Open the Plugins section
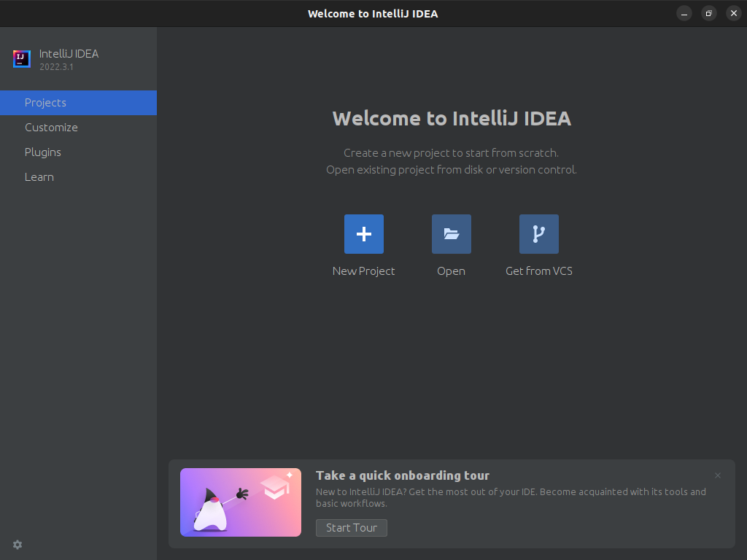Viewport: 747px width, 560px height. [43, 152]
